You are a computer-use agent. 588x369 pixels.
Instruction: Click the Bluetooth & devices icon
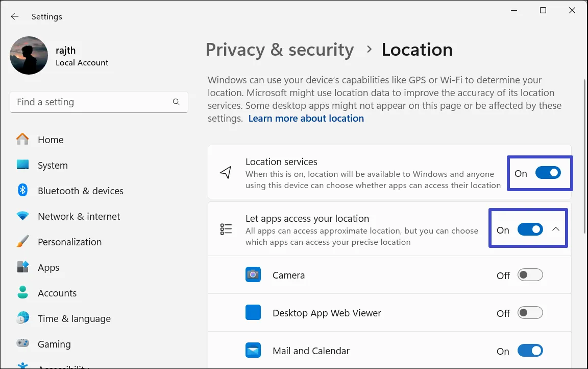pyautogui.click(x=22, y=191)
